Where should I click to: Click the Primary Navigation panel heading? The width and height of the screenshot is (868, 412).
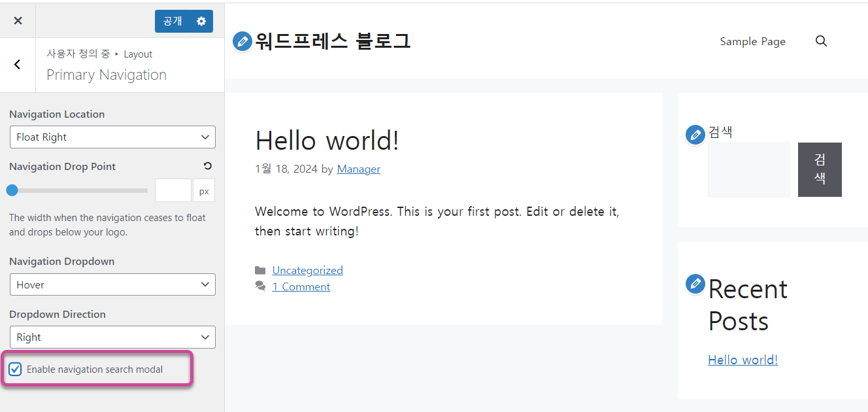click(x=107, y=75)
